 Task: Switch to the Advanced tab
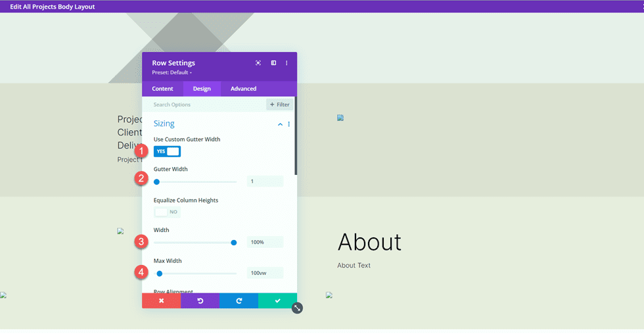click(243, 89)
